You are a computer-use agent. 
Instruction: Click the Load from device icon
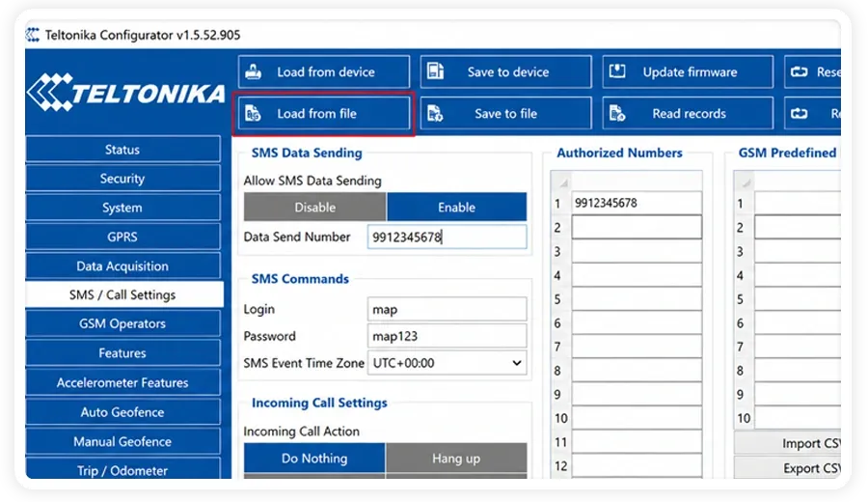[254, 72]
